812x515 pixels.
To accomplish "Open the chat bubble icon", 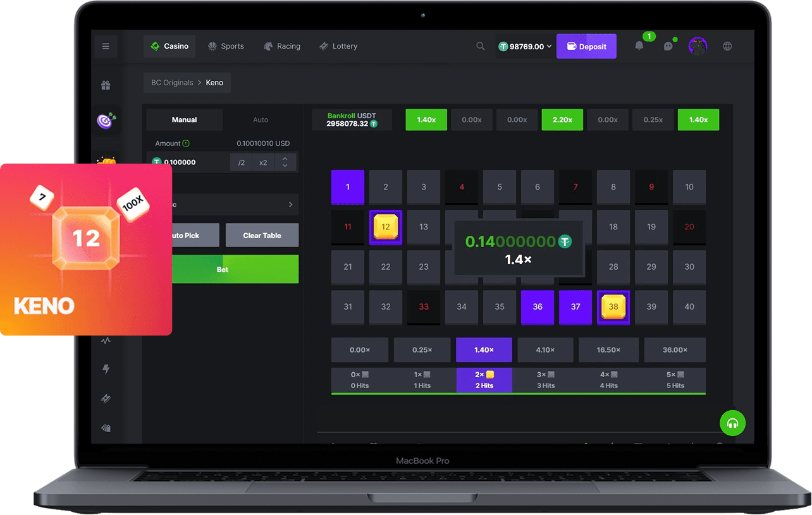I will click(668, 46).
